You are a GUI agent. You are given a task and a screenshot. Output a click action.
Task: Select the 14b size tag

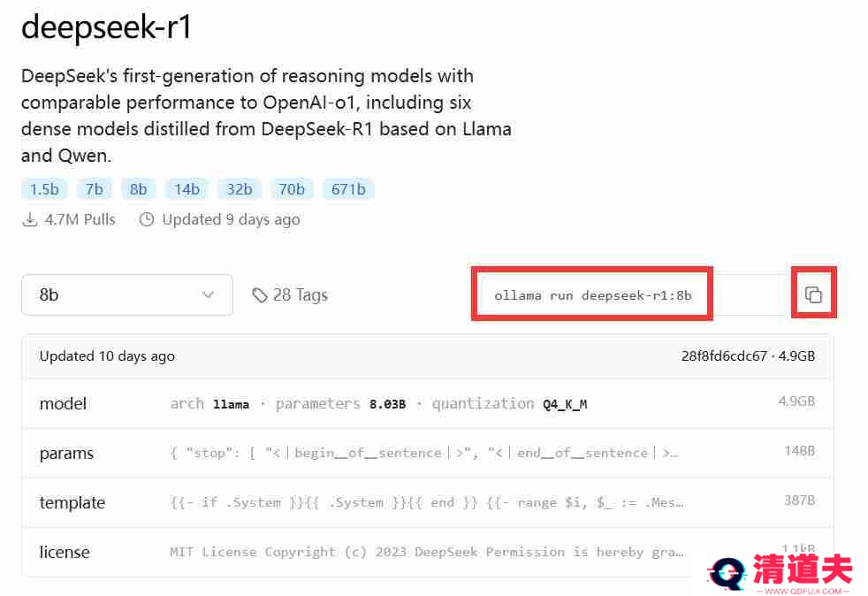coord(187,189)
